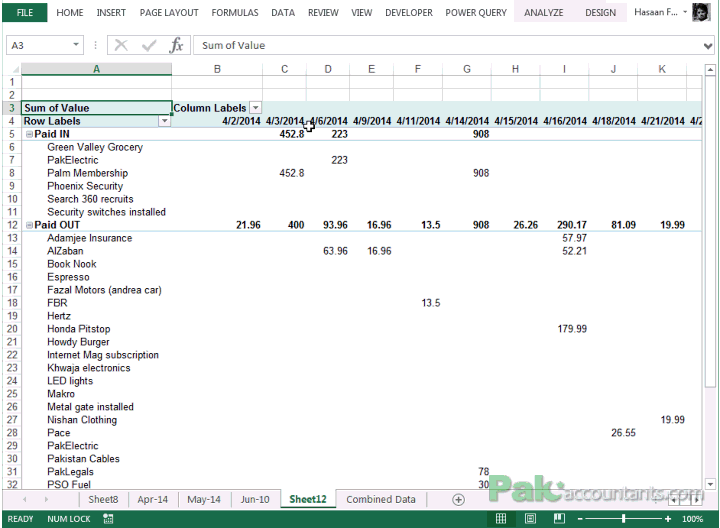
Task: Click the zoom slider handle
Action: [623, 519]
